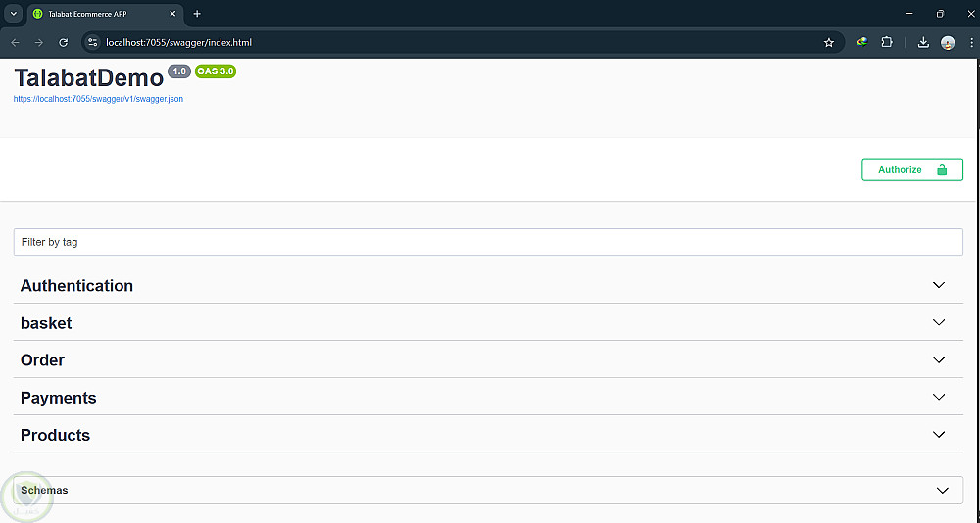The image size is (980, 523).
Task: Open the colorful extension icon beside the star
Action: tap(862, 42)
